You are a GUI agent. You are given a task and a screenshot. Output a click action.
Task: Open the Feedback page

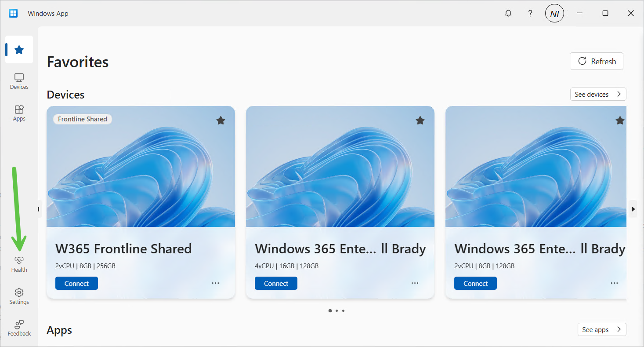[19, 328]
